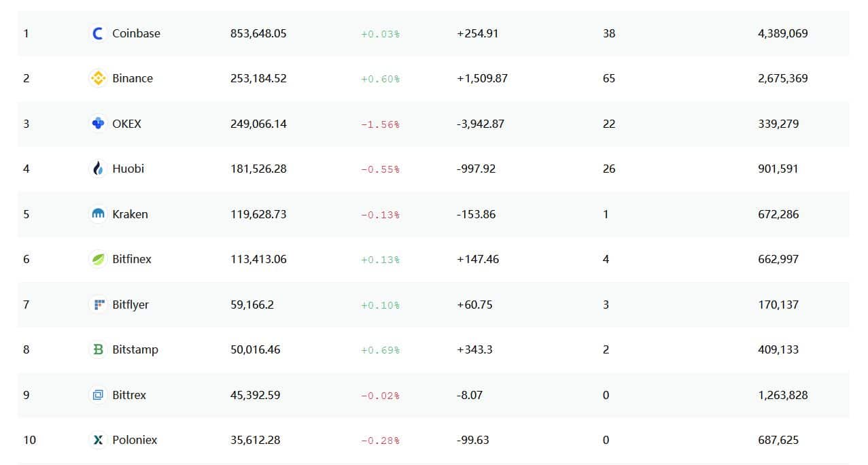Click Bitstamp's +343.3 change amount
Image resolution: width=868 pixels, height=465 pixels.
pos(474,349)
